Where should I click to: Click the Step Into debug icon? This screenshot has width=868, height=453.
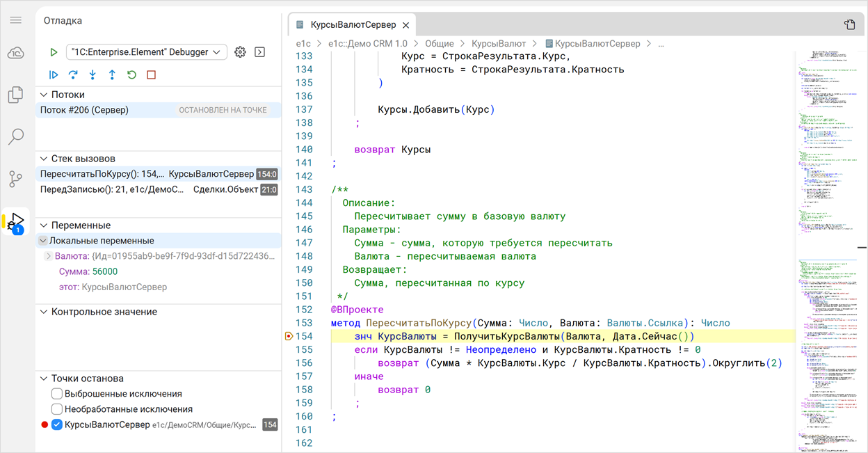point(93,75)
